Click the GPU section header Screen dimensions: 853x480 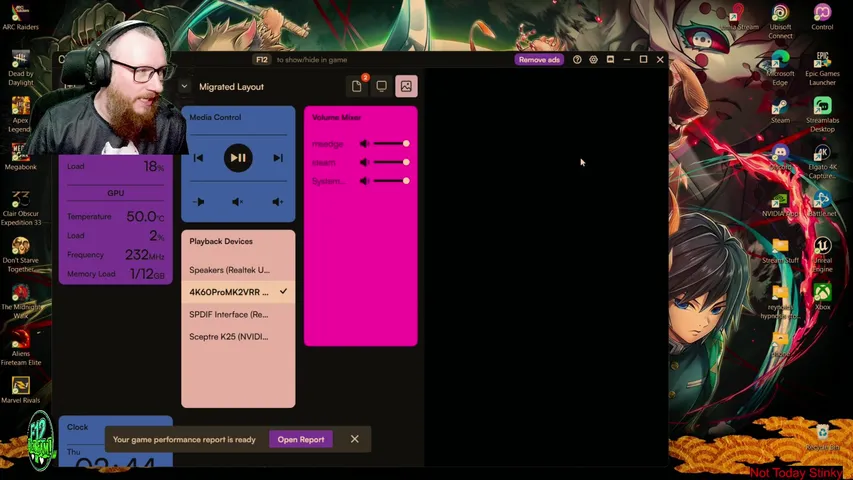pyautogui.click(x=115, y=193)
